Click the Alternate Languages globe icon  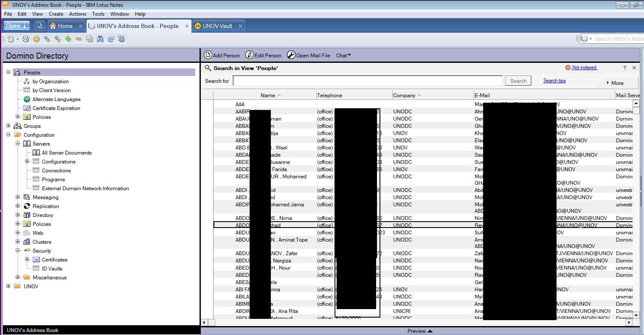click(27, 99)
